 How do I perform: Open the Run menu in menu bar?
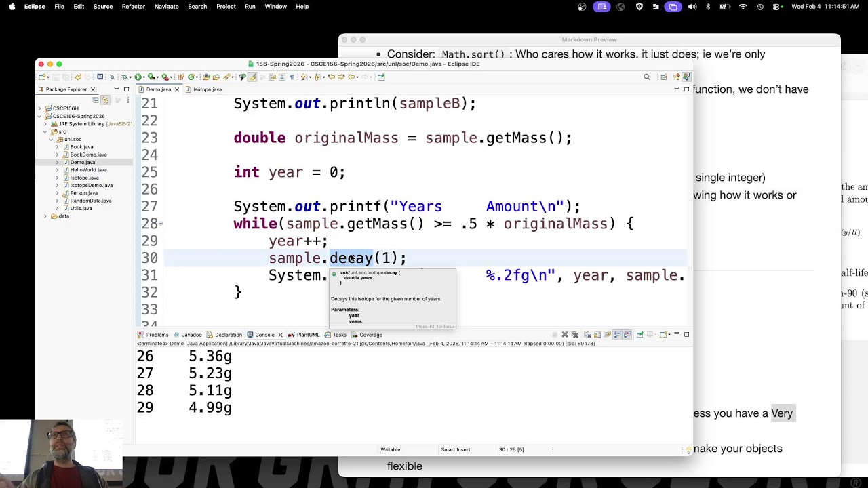250,7
